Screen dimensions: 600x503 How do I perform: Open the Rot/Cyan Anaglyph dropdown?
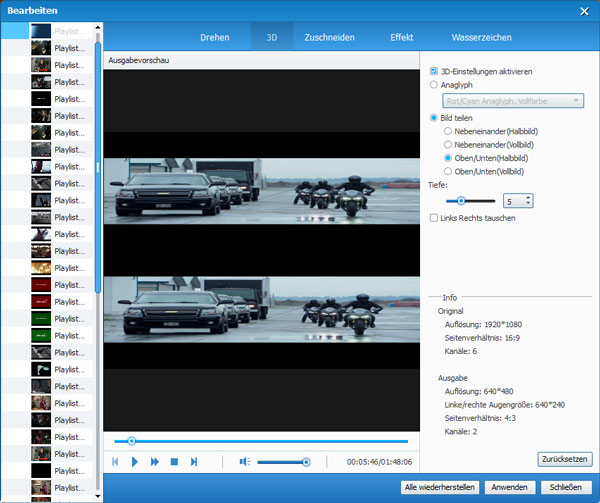(x=513, y=101)
